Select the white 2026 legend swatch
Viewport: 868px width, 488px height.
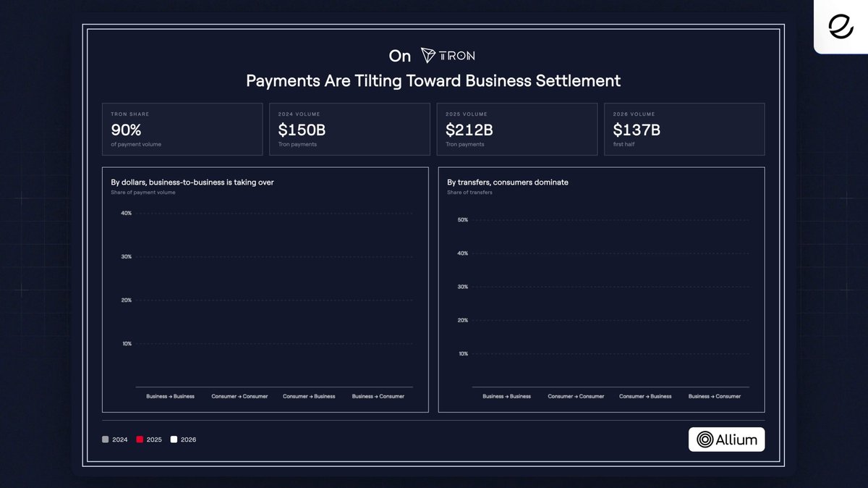(174, 439)
